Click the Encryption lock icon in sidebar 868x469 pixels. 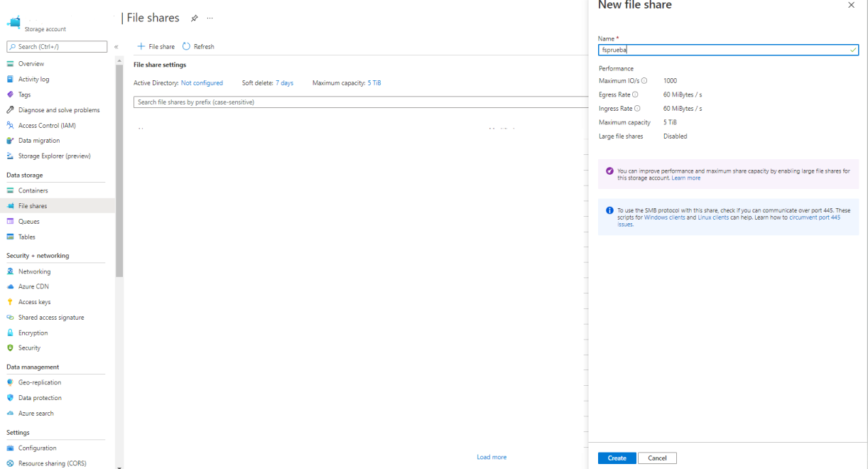[x=11, y=333]
